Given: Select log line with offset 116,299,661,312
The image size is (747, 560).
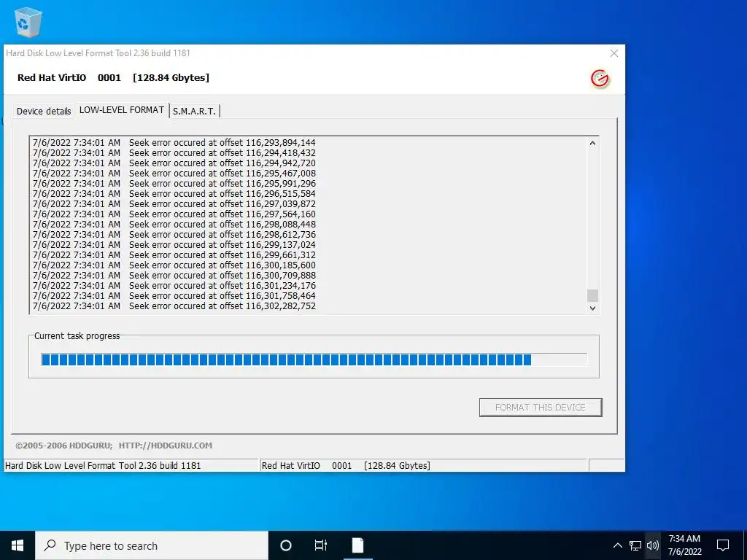Looking at the screenshot, I should 174,255.
